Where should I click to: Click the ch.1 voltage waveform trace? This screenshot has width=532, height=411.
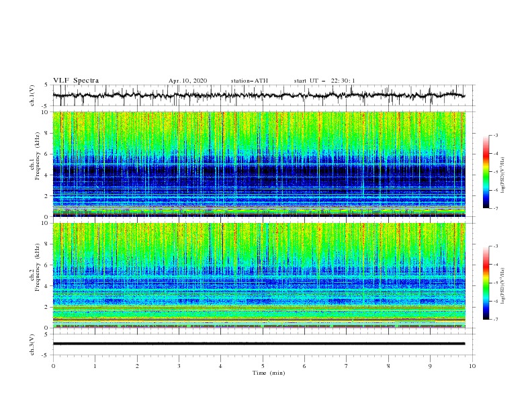[259, 95]
